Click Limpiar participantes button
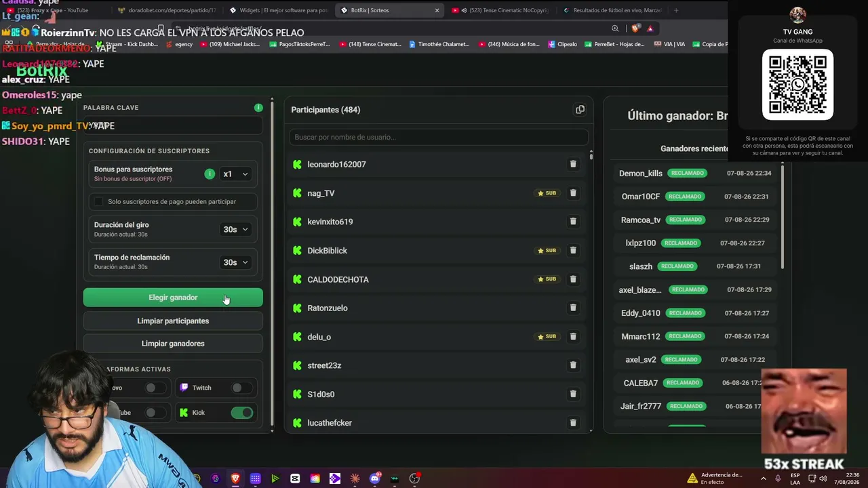Screen dimensions: 868x488 [x=173, y=321]
